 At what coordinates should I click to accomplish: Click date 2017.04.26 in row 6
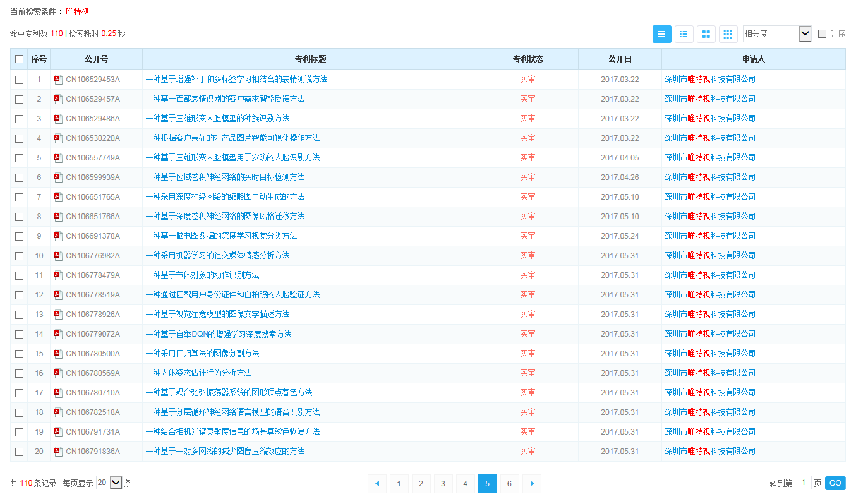coord(620,177)
